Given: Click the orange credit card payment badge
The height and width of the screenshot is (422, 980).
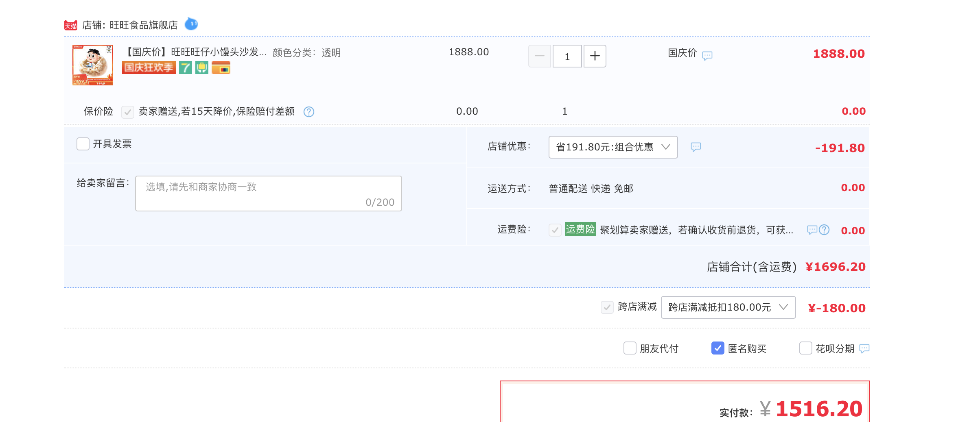Looking at the screenshot, I should point(221,67).
